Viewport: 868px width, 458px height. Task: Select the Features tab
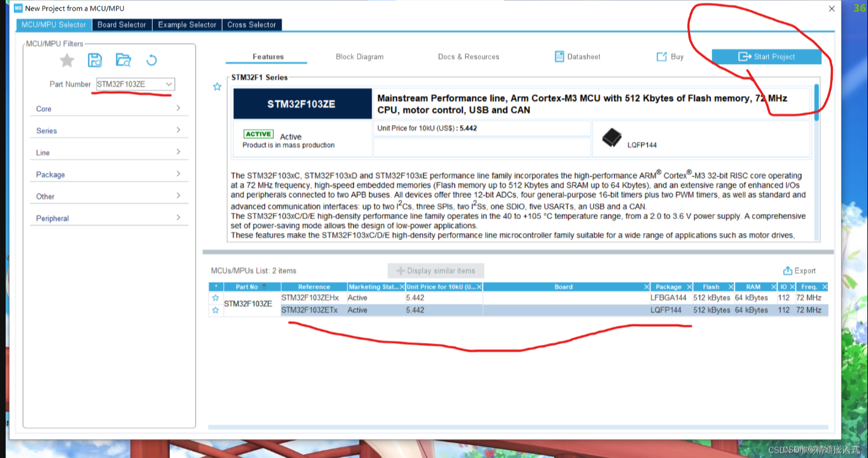point(268,57)
